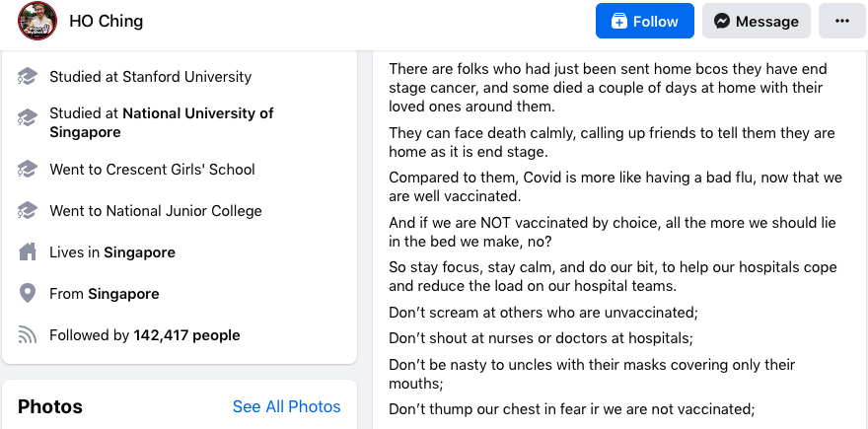The height and width of the screenshot is (429, 868).
Task: Click the HO Ching profile picture
Action: (x=37, y=21)
